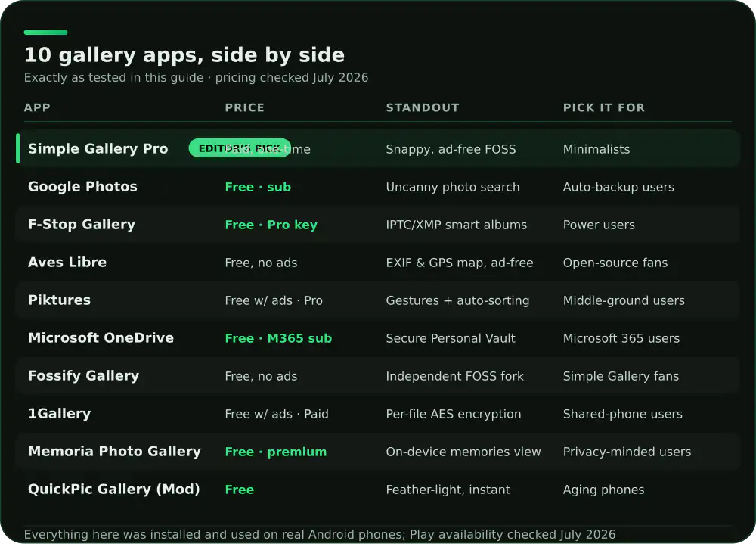
Task: Select the F-Stop Gallery app name
Action: click(x=82, y=225)
